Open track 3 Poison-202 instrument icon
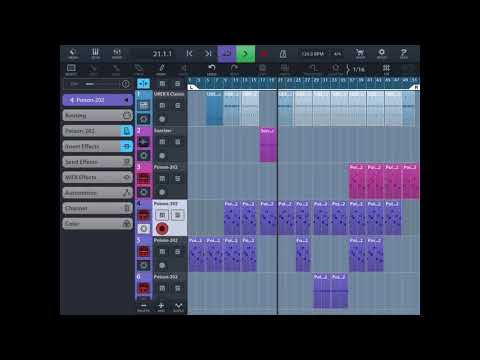Viewport: 480px width, 360px height. (144, 179)
